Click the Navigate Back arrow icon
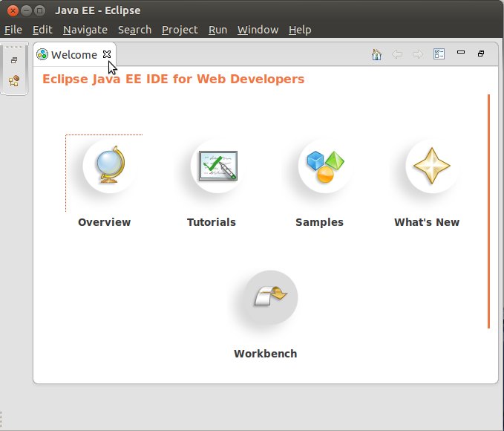Image resolution: width=504 pixels, height=431 pixels. [x=397, y=54]
